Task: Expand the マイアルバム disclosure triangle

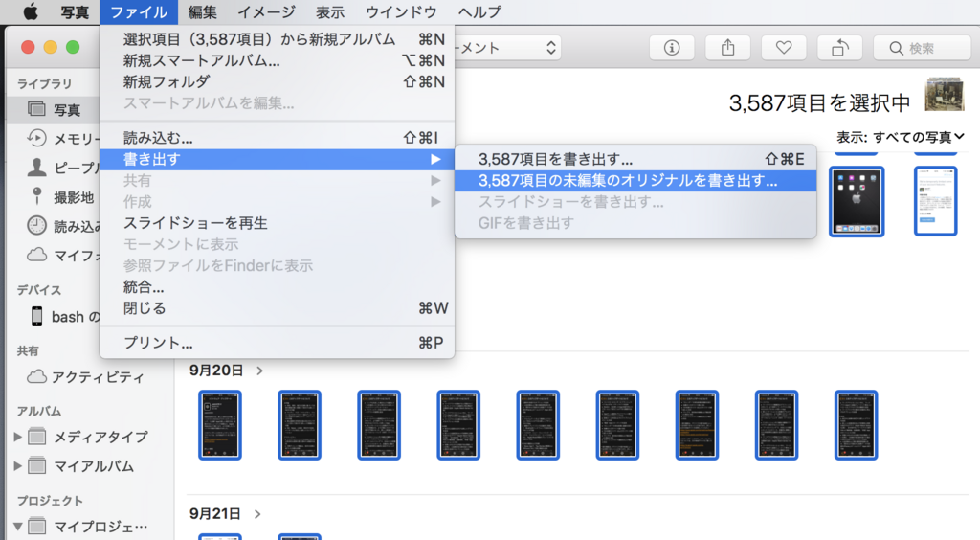Action: coord(17,465)
